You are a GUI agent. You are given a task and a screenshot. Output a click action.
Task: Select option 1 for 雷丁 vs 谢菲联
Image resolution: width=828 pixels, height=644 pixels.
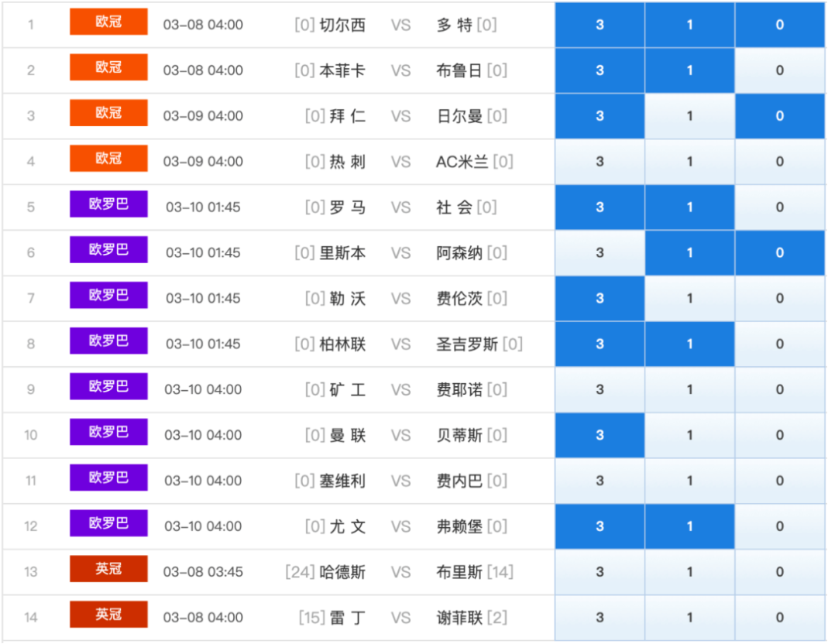(689, 618)
